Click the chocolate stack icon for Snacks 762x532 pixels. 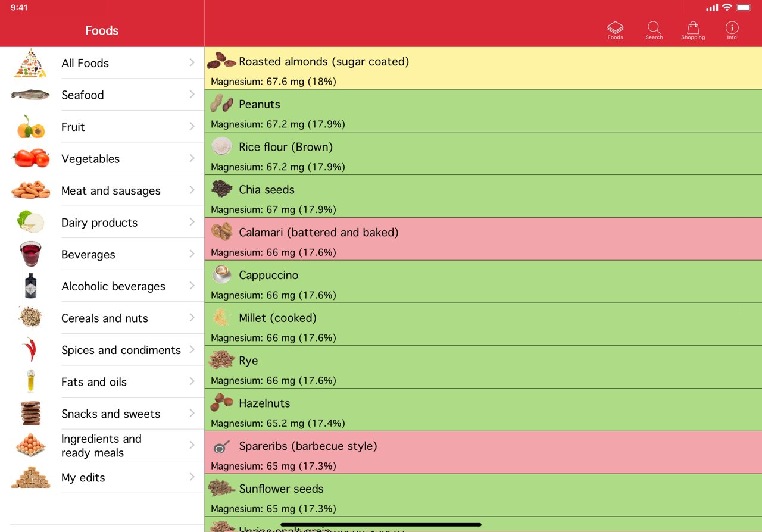30,414
